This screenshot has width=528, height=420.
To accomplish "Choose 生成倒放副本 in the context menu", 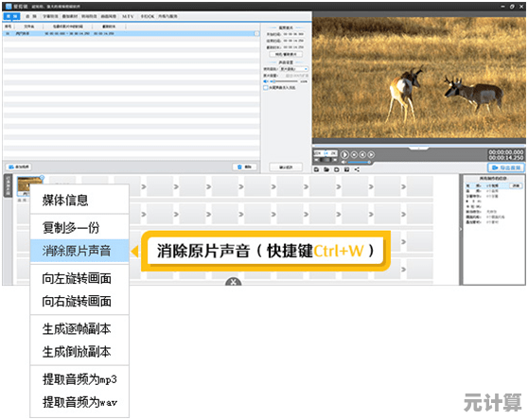I will tap(79, 352).
